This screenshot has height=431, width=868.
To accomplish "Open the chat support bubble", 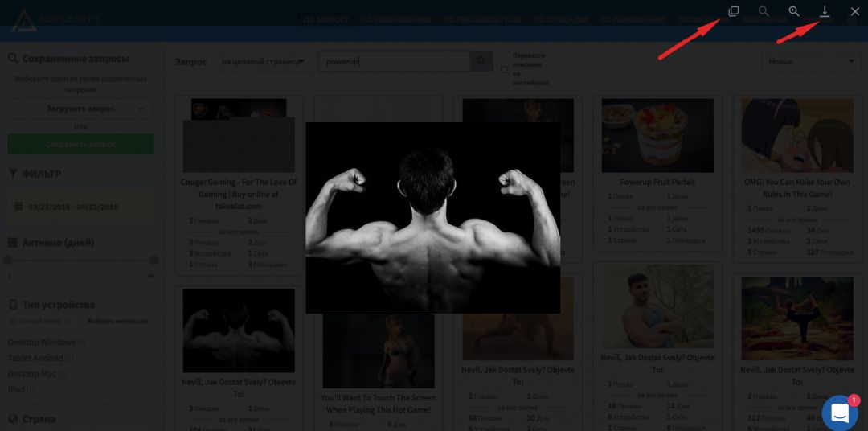I will coord(840,413).
